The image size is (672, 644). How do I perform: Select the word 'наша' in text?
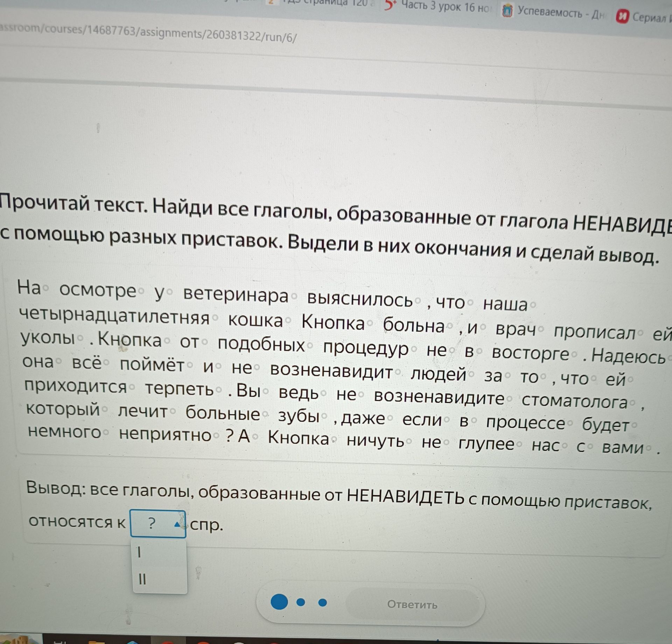(x=505, y=304)
